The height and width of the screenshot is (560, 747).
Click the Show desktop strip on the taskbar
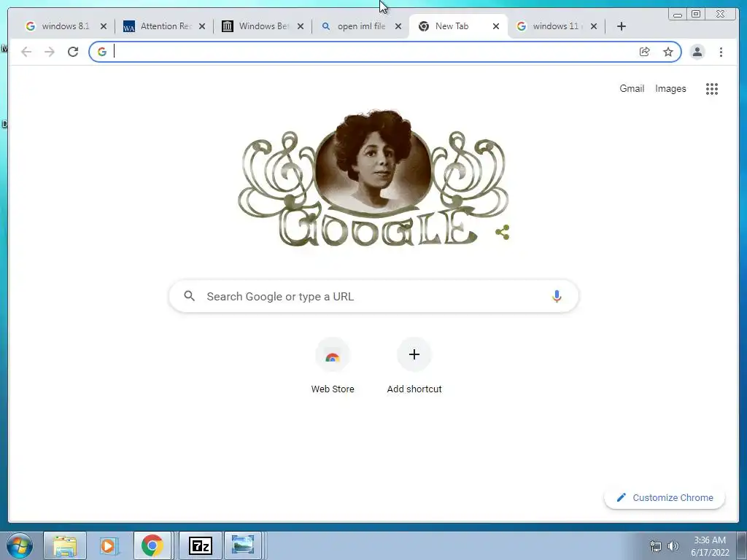tap(742, 545)
